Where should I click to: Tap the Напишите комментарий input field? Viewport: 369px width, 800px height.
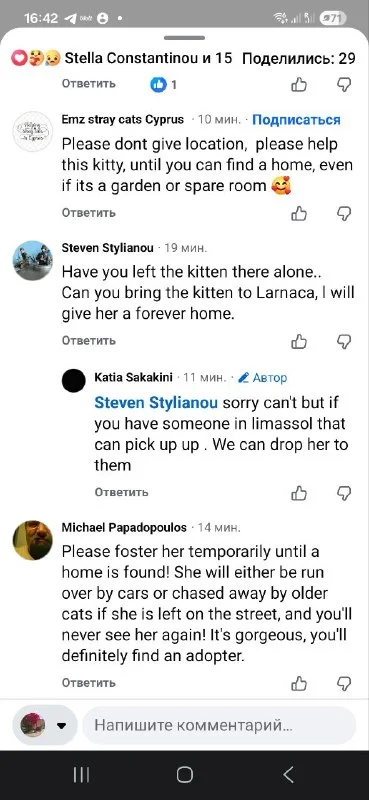point(219,725)
